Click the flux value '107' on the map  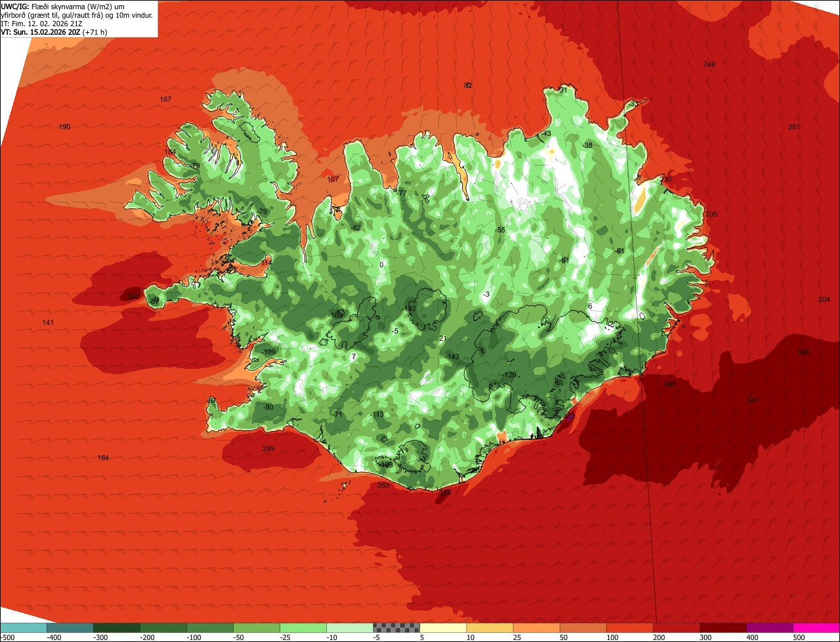[333, 179]
